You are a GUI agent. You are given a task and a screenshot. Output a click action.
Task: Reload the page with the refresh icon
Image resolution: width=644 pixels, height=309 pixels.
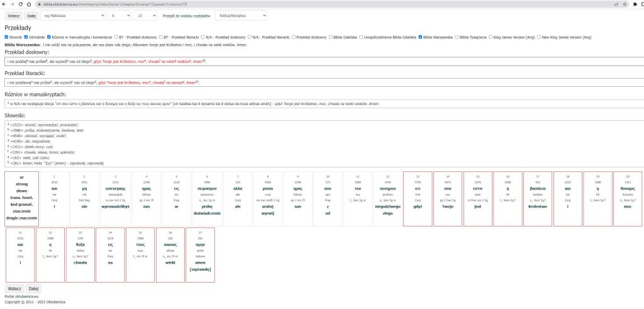point(19,4)
